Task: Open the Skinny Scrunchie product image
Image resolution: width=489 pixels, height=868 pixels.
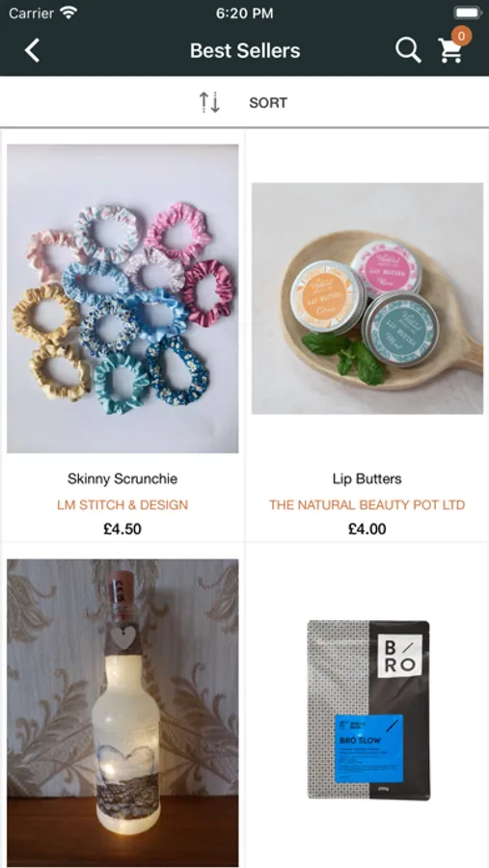Action: (122, 298)
